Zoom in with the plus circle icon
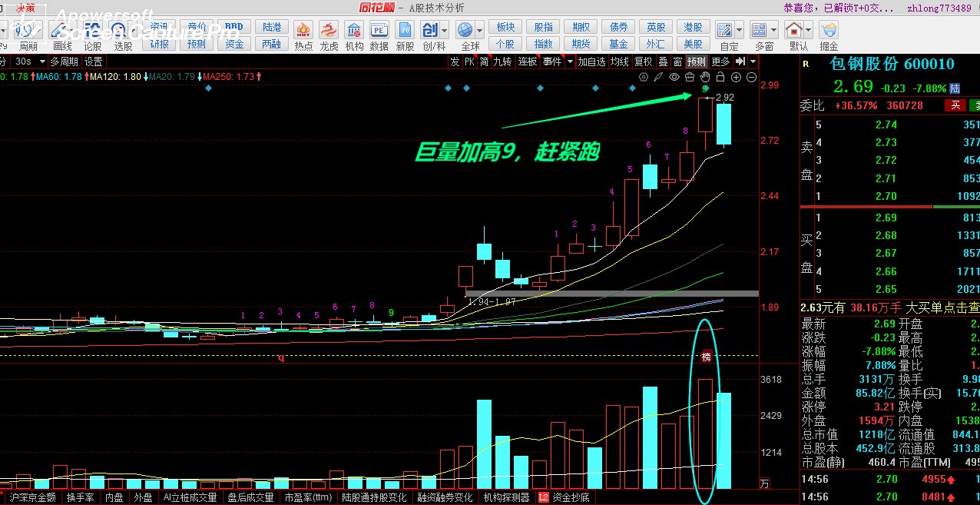Screen dimensions: 980x505 click(x=736, y=77)
